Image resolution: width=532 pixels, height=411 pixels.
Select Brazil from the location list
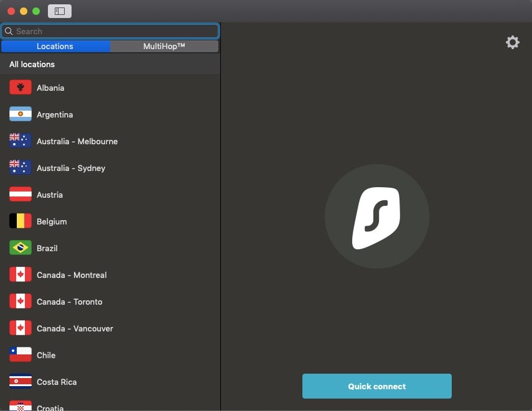click(110, 248)
